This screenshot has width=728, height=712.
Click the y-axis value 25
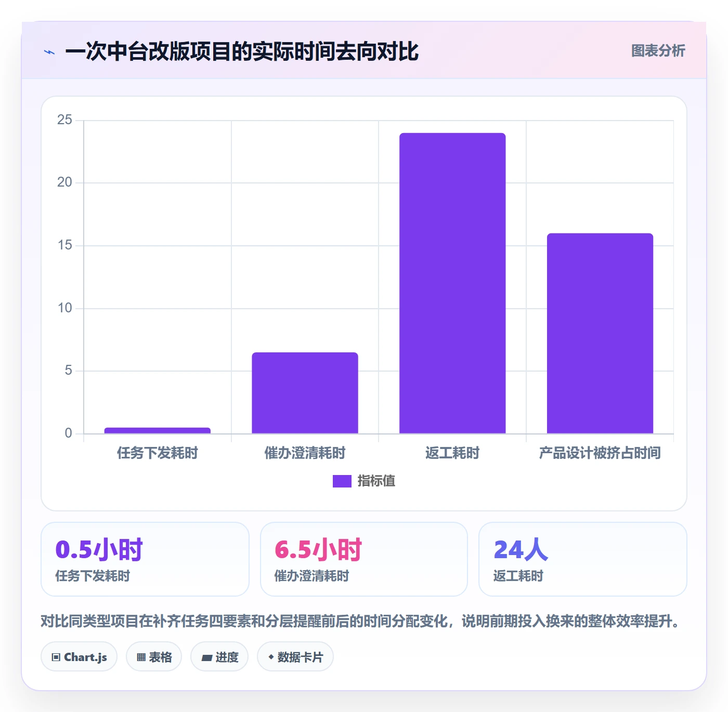tap(65, 120)
